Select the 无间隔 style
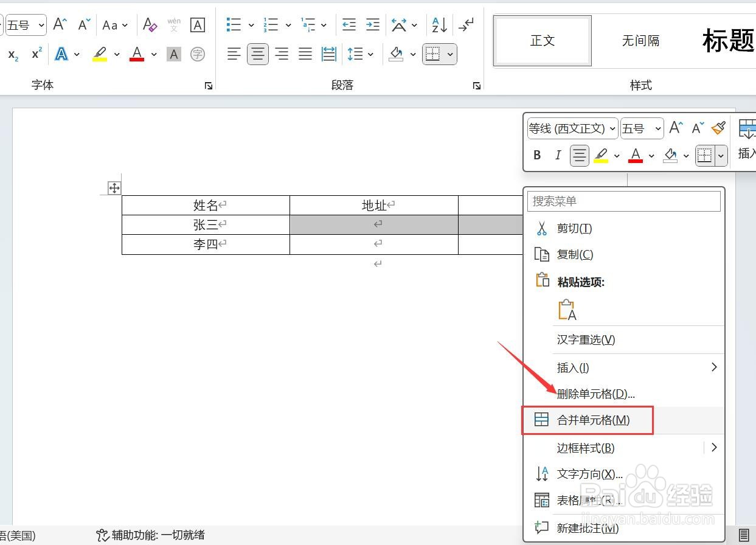The height and width of the screenshot is (545, 756). [x=640, y=41]
